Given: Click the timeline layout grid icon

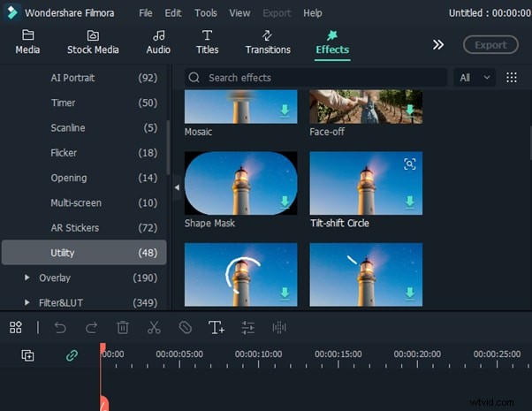Looking at the screenshot, I should pyautogui.click(x=16, y=328).
